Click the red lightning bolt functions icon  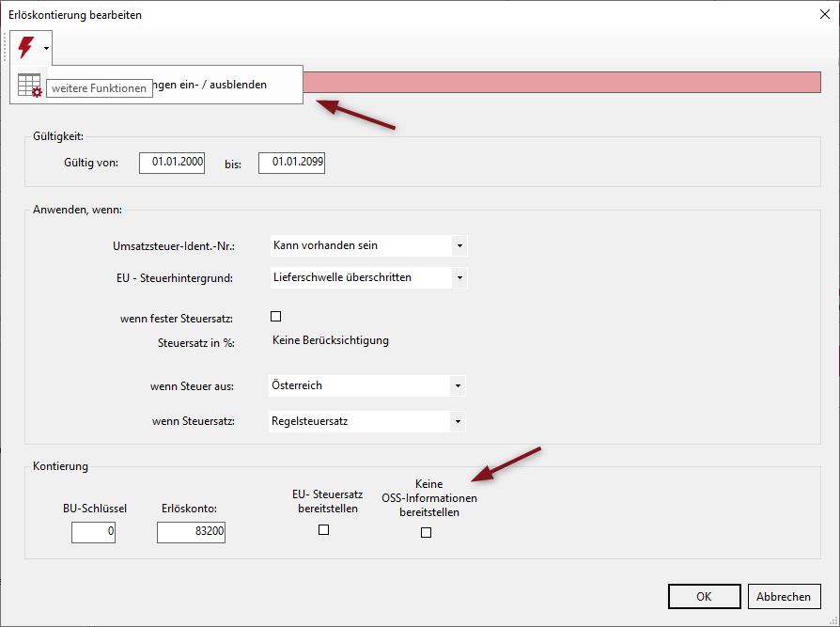click(x=26, y=47)
